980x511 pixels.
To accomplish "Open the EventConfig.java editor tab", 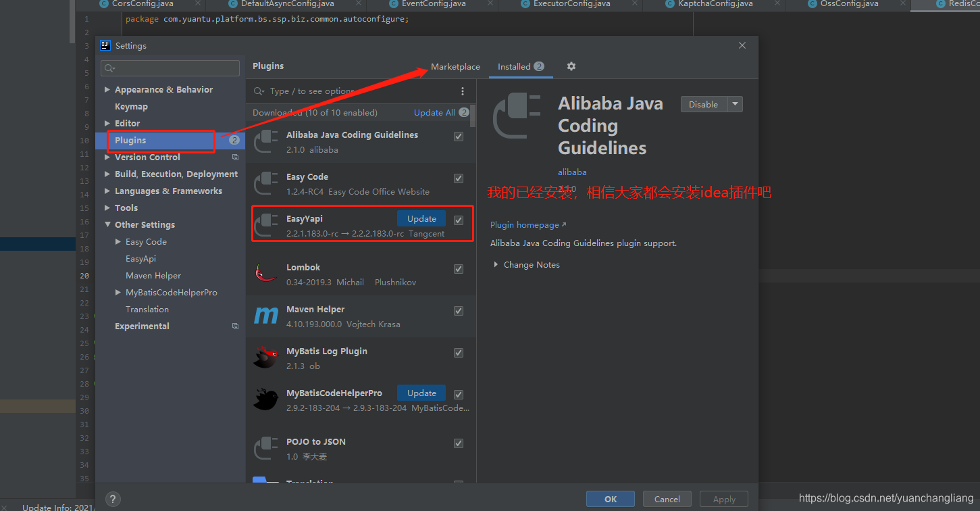I will click(433, 4).
